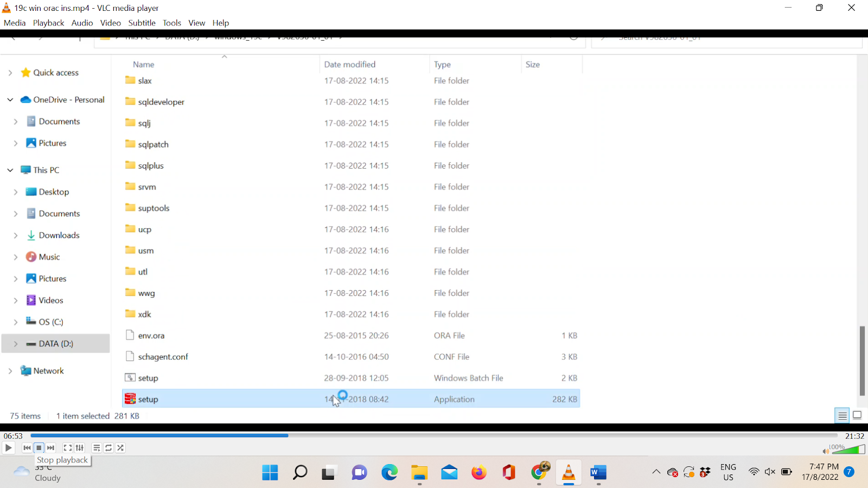
Task: Expand the OS (C:) drive chevron
Action: [16, 322]
